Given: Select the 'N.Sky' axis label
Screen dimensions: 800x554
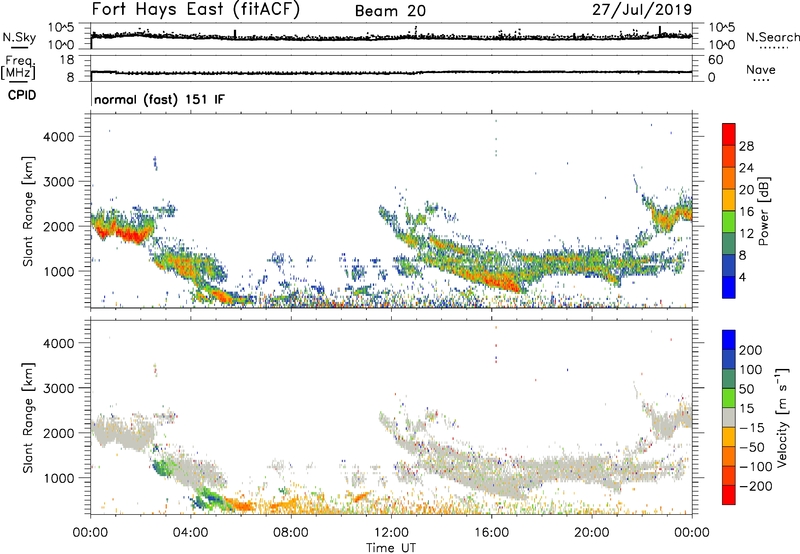Looking at the screenshot, I should pyautogui.click(x=19, y=37).
